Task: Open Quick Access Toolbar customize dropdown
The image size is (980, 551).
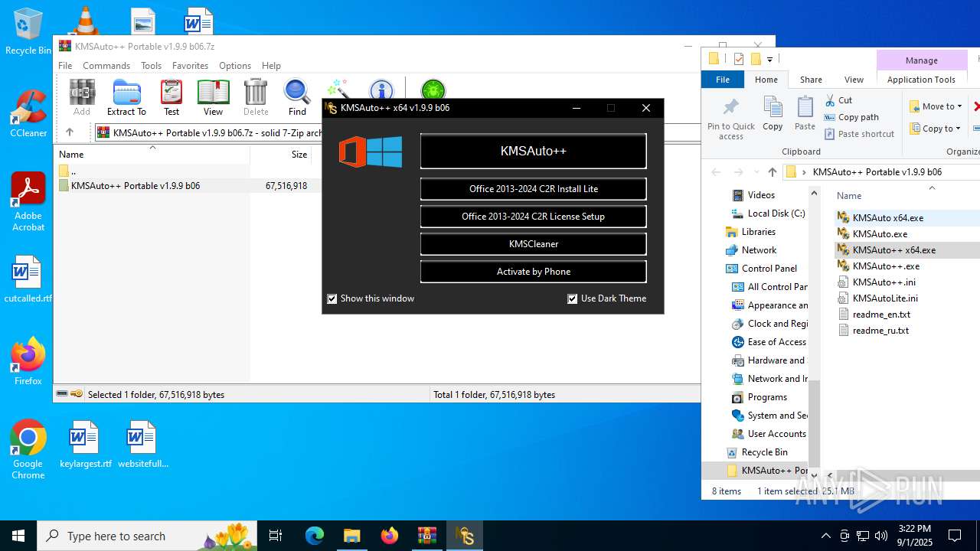Action: tap(769, 60)
